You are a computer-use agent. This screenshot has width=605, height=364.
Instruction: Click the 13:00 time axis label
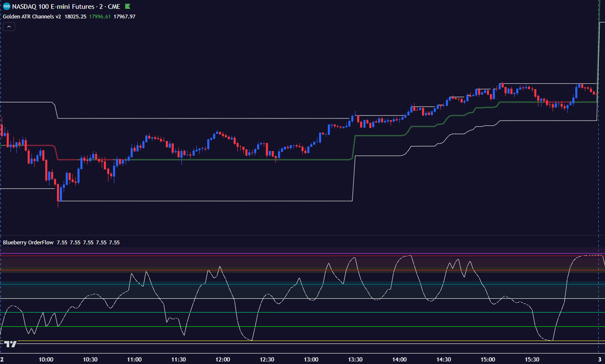311,359
